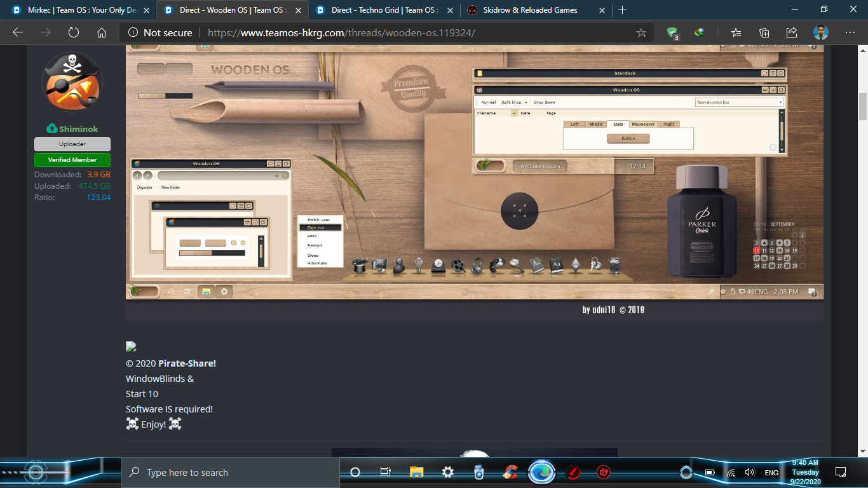Close the Mirkec Team OS tab
Image resolution: width=868 pixels, height=488 pixels.
pos(146,10)
